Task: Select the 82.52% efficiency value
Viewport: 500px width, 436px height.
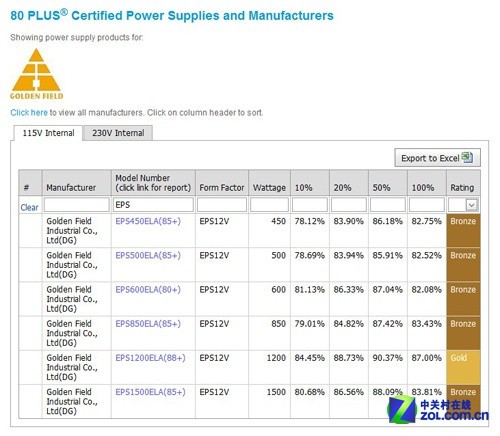Action: pos(427,256)
